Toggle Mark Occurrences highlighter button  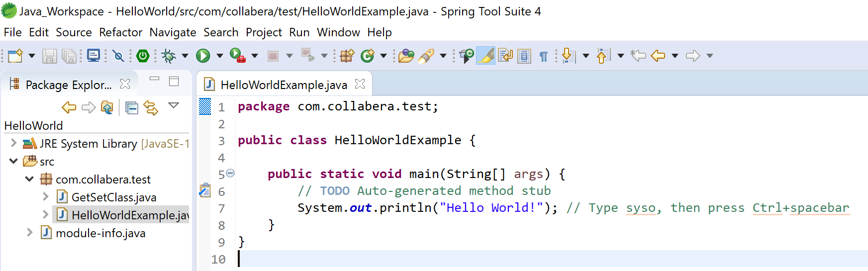tap(486, 56)
